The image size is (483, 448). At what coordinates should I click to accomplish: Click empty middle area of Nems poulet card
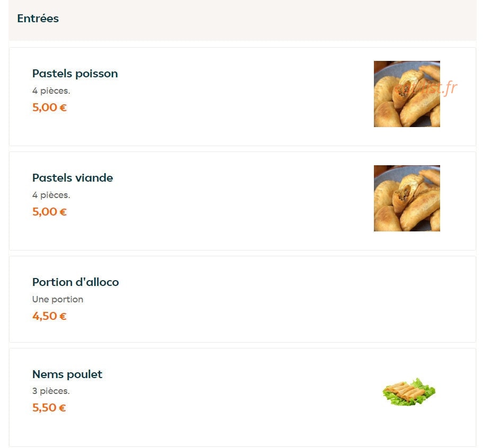[240, 397]
